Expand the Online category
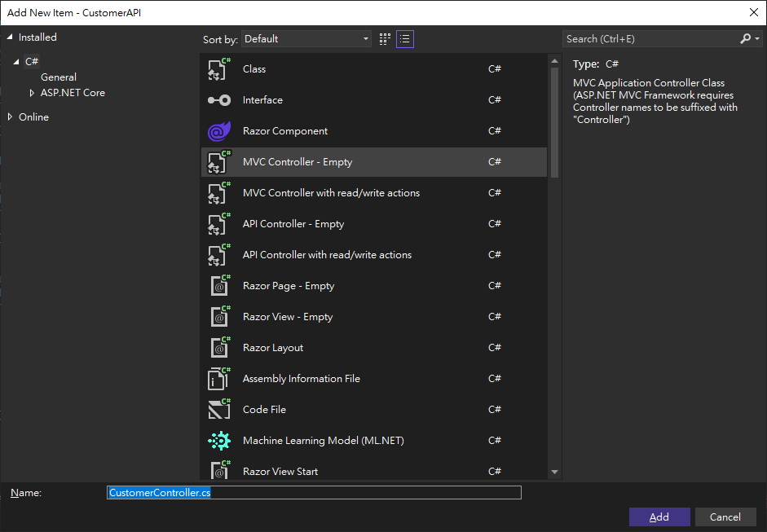Viewport: 767px width, 532px height. pyautogui.click(x=10, y=117)
